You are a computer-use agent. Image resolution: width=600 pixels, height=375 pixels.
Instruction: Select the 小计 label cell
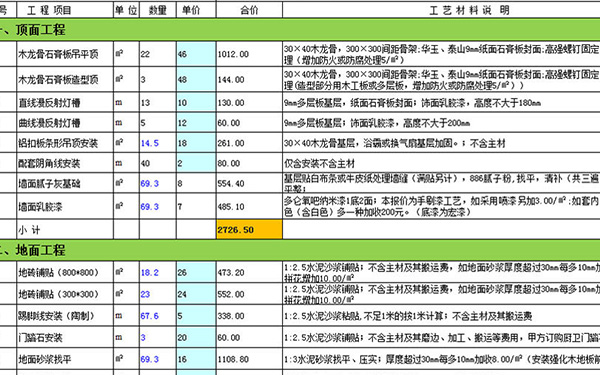click(x=65, y=230)
